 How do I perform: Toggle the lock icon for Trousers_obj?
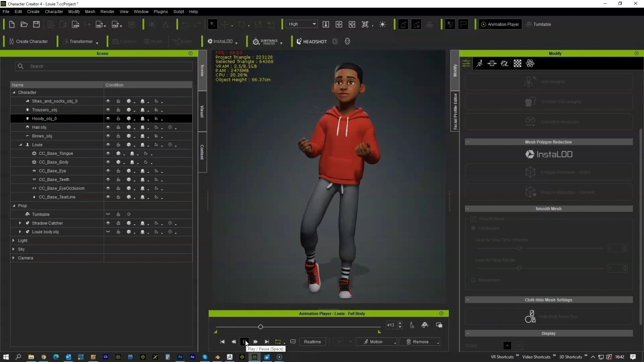click(118, 110)
